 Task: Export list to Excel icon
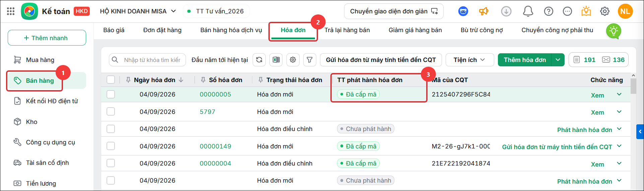click(x=276, y=60)
